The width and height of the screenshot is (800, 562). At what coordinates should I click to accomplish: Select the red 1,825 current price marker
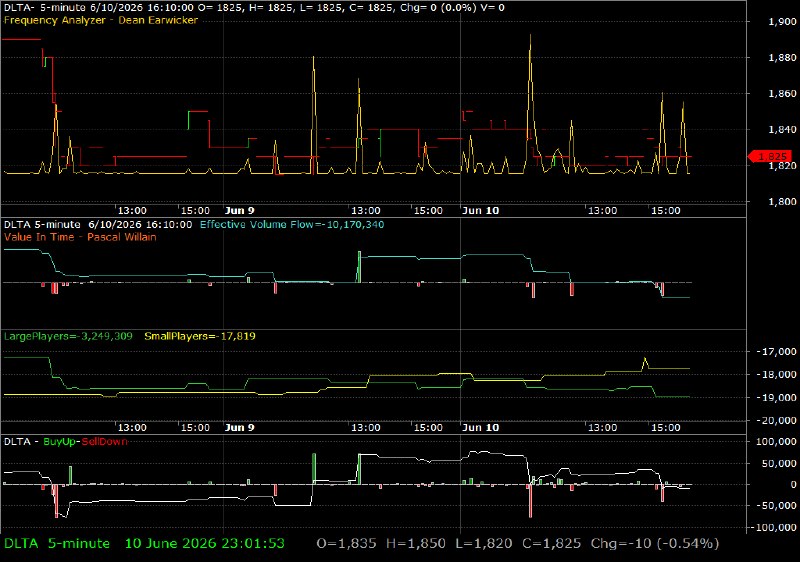point(770,157)
